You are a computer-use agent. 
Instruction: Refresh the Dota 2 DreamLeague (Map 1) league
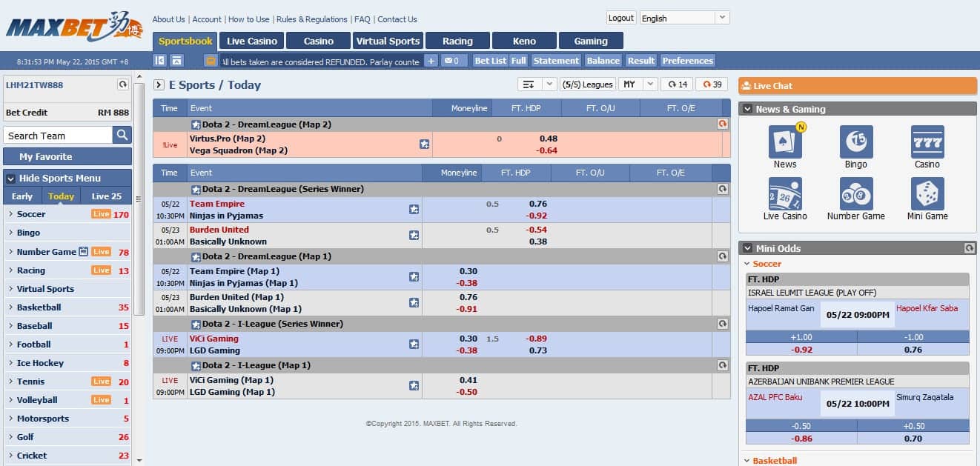(x=723, y=256)
